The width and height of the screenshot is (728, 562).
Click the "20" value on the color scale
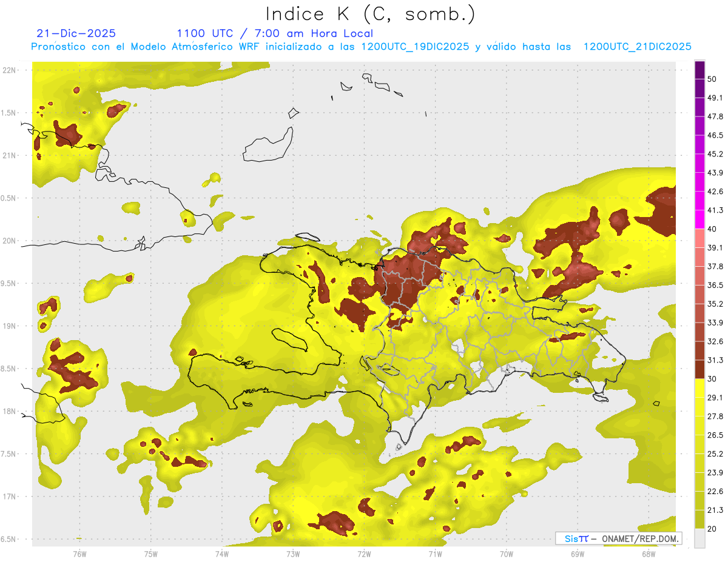pos(713,529)
